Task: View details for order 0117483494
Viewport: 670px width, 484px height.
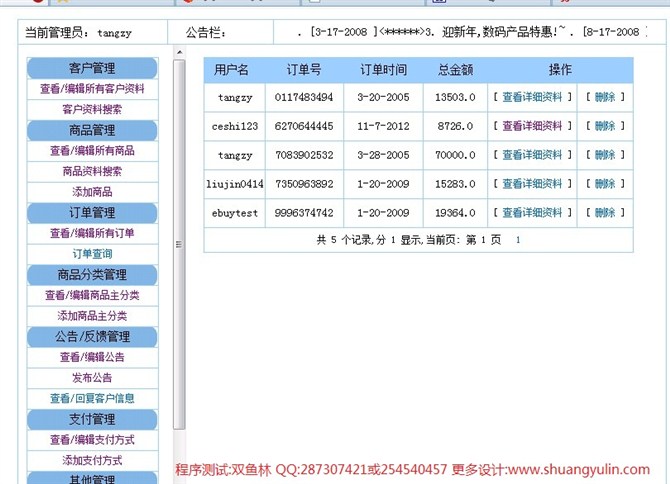Action: [x=532, y=97]
